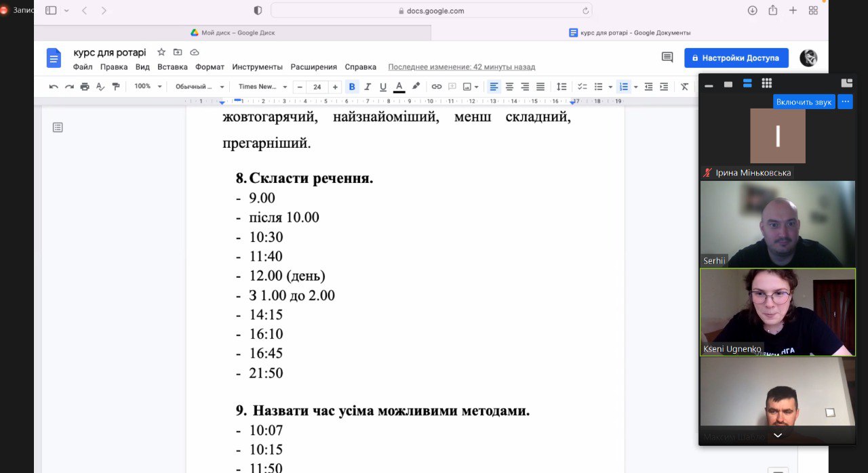The height and width of the screenshot is (473, 868).
Task: Open the text color picker
Action: pyautogui.click(x=399, y=87)
